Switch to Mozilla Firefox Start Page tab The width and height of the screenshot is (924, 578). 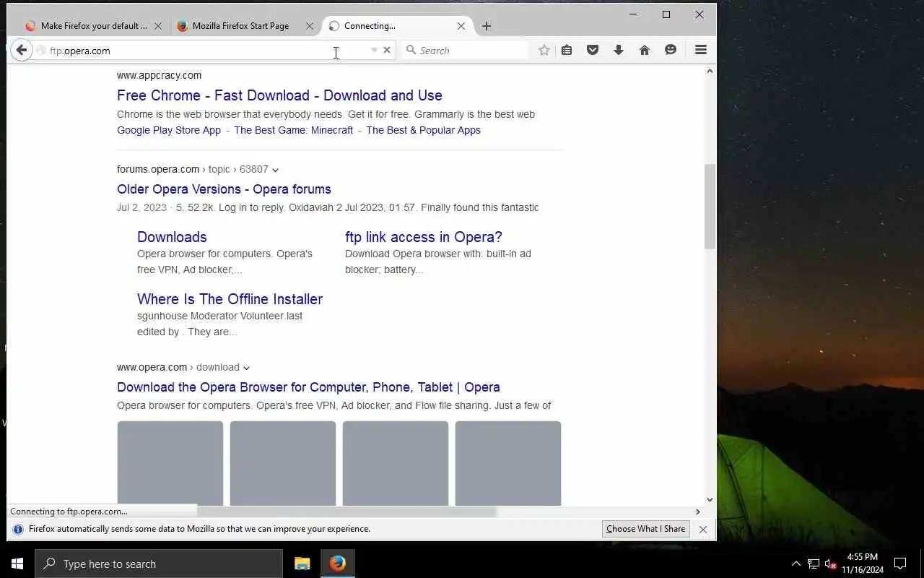[x=240, y=26]
